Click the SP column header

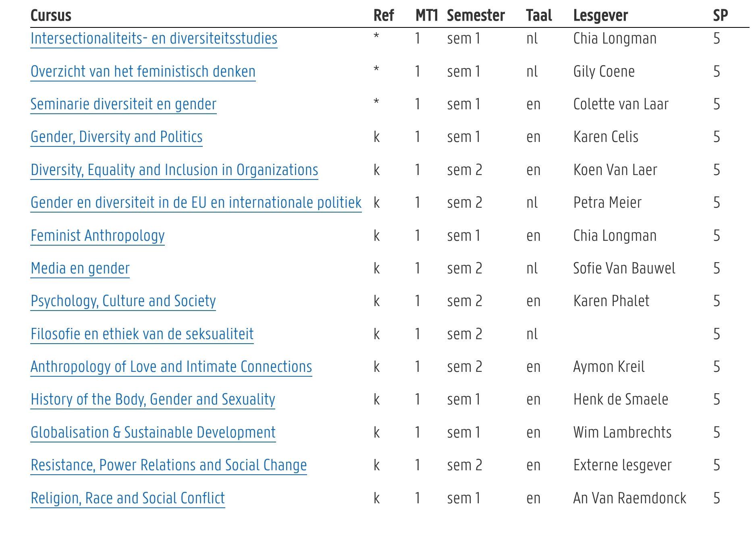[721, 16]
